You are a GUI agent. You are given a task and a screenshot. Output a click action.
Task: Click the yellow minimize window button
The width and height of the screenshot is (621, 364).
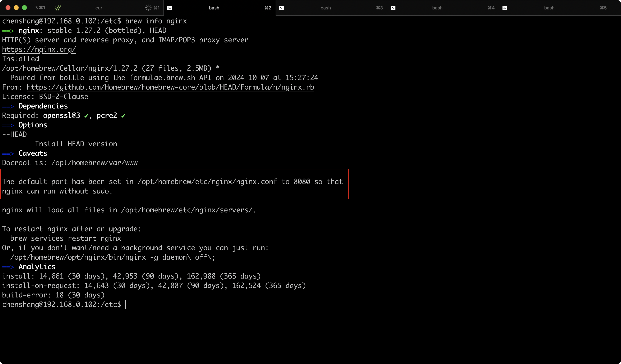coord(16,8)
